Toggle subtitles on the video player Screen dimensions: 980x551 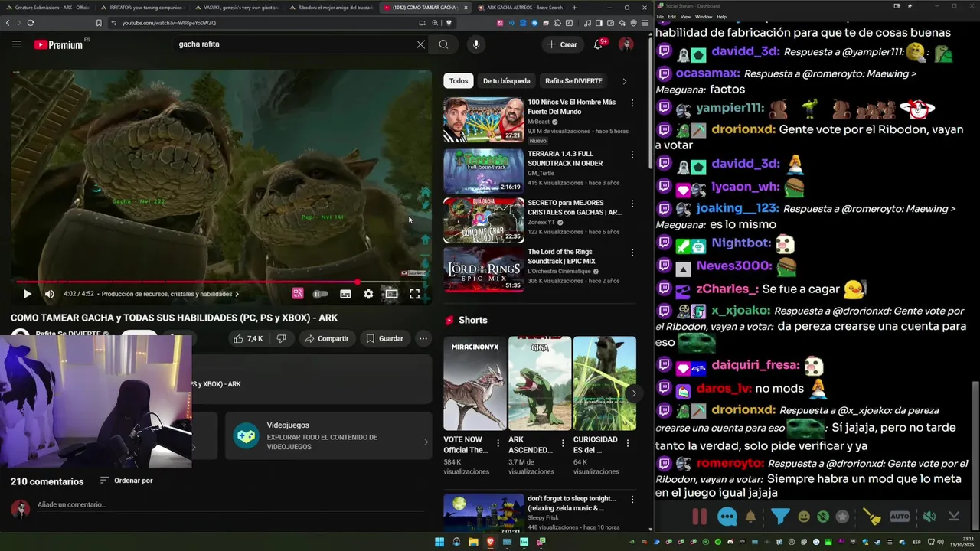pos(345,294)
